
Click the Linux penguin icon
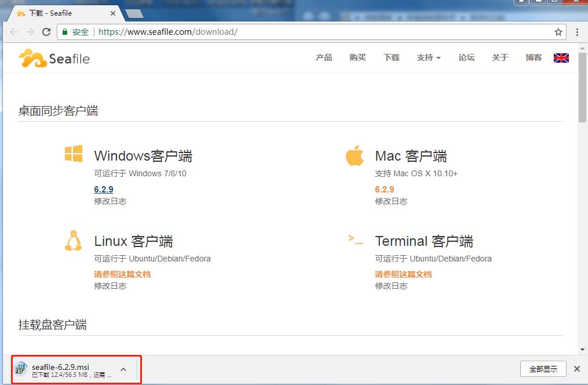point(74,241)
